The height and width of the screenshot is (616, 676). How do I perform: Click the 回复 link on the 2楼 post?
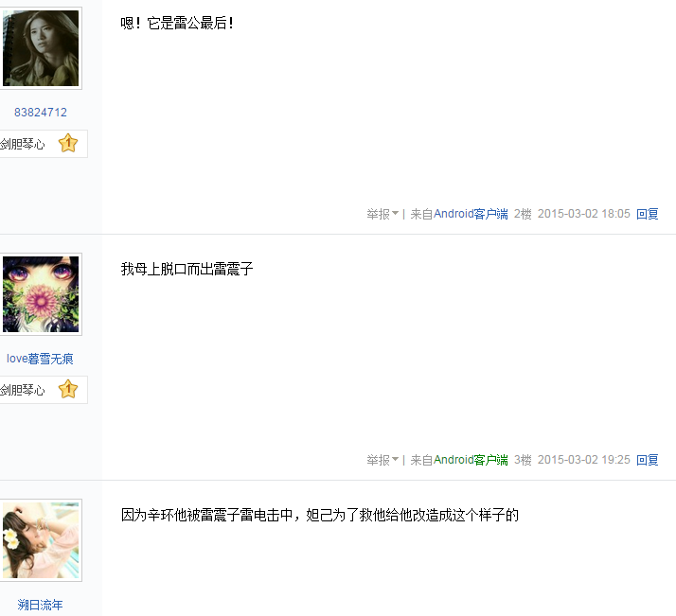pyautogui.click(x=647, y=214)
